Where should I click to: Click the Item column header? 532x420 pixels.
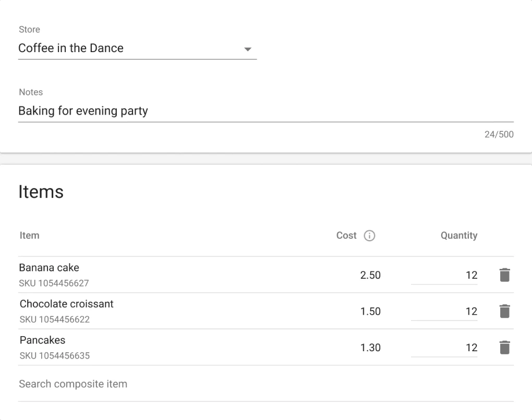29,236
